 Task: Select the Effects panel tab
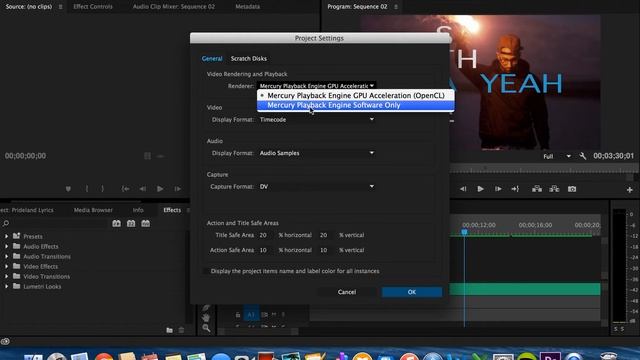(x=172, y=210)
